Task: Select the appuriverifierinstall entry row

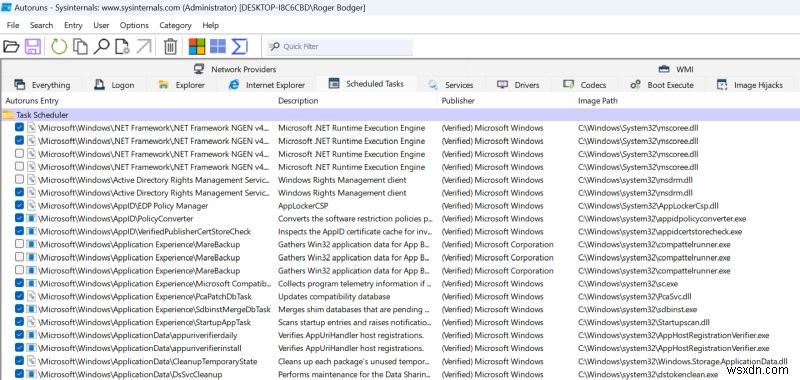Action: [400, 348]
